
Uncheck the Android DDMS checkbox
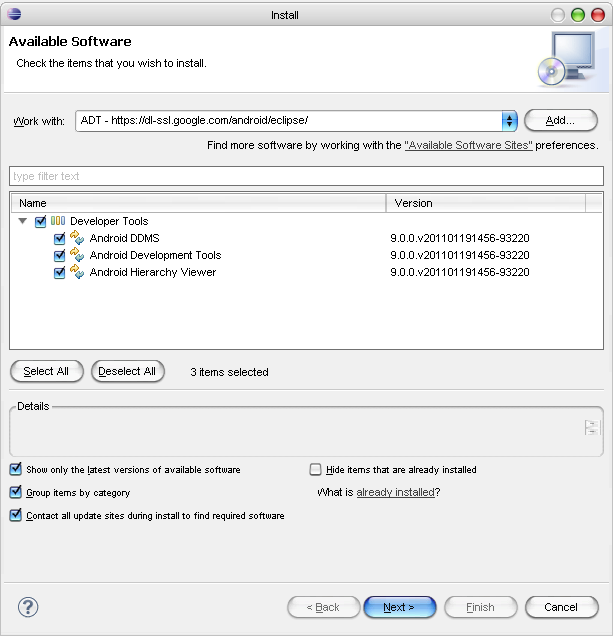click(x=60, y=238)
